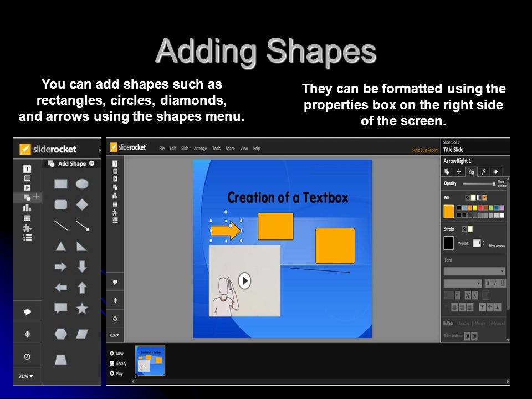
Task: Choose the rounded rectangle shape
Action: click(61, 204)
